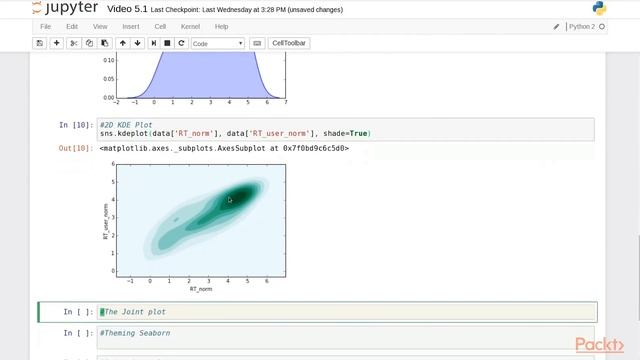
Task: Click the Python 2 kernel name
Action: pos(582,27)
